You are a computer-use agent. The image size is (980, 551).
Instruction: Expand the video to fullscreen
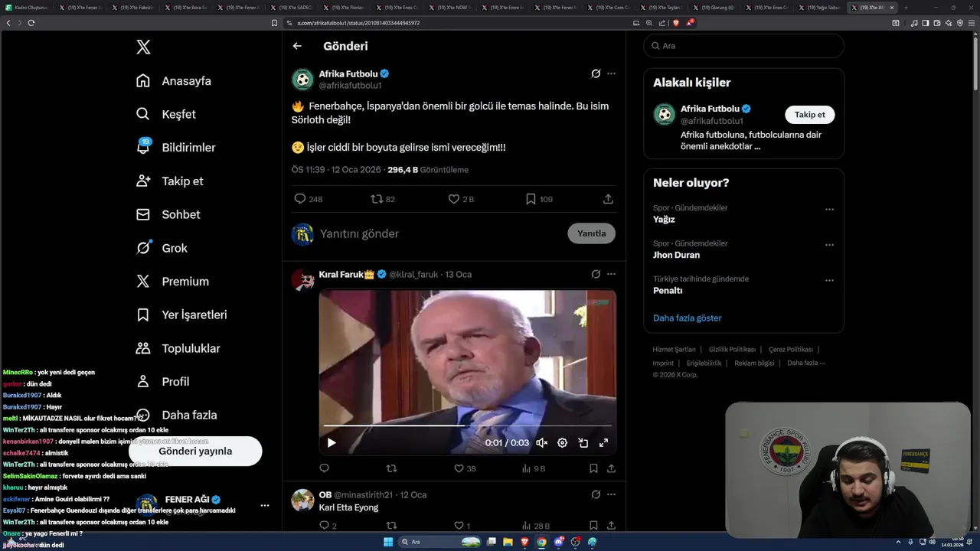(603, 442)
